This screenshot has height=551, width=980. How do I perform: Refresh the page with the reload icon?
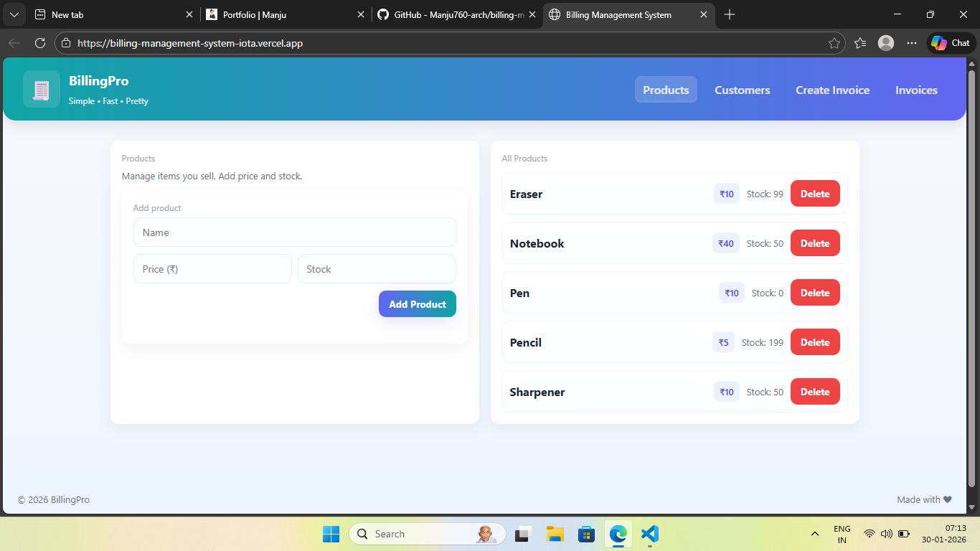(40, 43)
